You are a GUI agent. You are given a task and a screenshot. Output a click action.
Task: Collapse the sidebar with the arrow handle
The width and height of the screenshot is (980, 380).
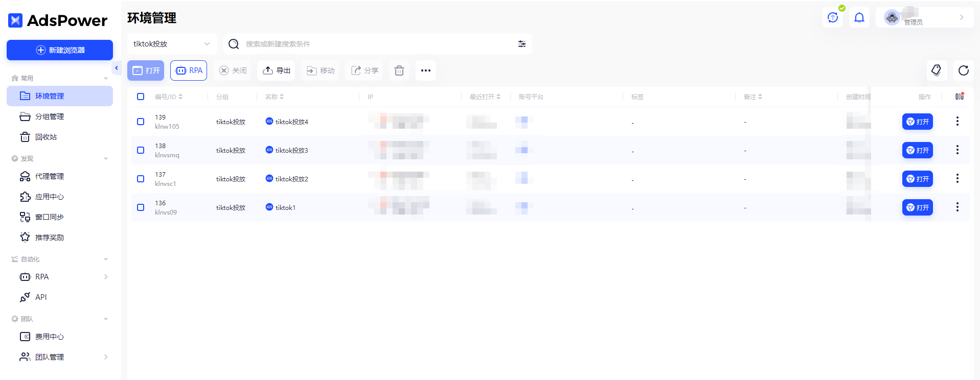tap(117, 68)
